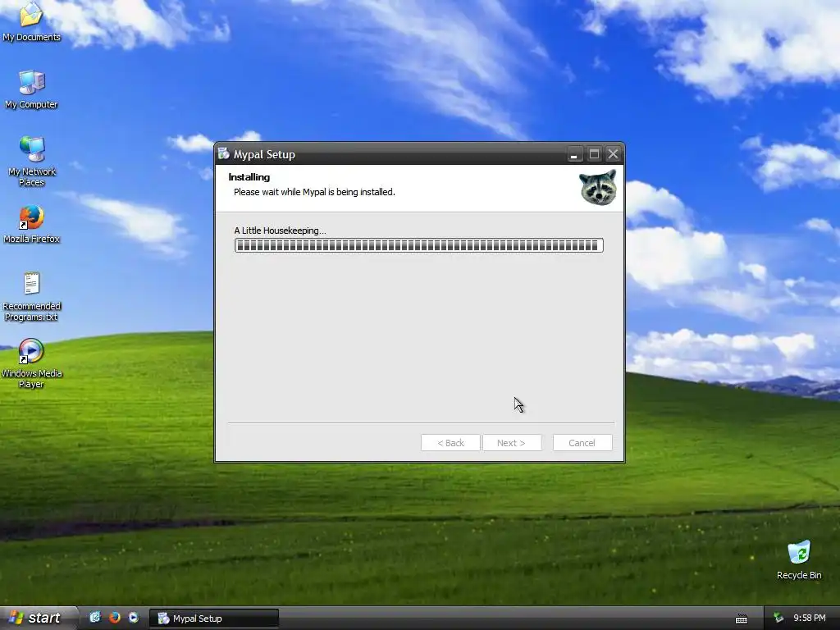Click the Start button
The width and height of the screenshot is (840, 630).
(x=38, y=618)
